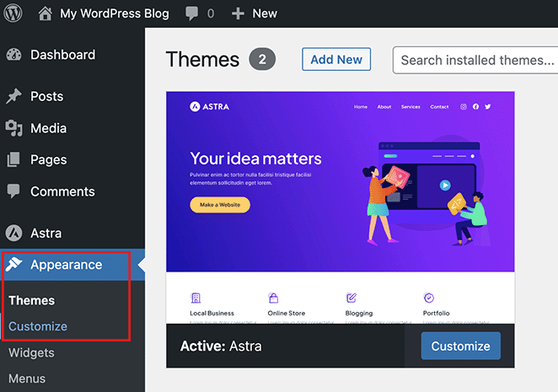Click the WordPress logo icon
The image size is (558, 392).
(13, 13)
